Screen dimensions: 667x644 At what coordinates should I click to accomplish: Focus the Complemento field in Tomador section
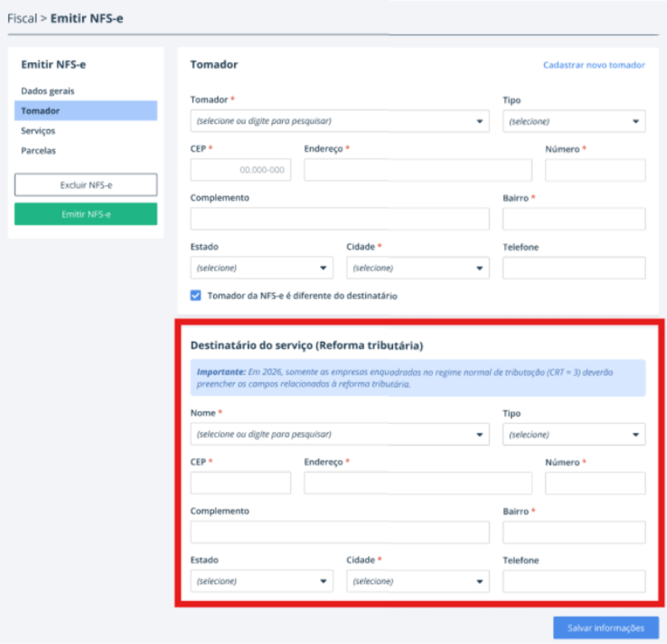point(340,219)
